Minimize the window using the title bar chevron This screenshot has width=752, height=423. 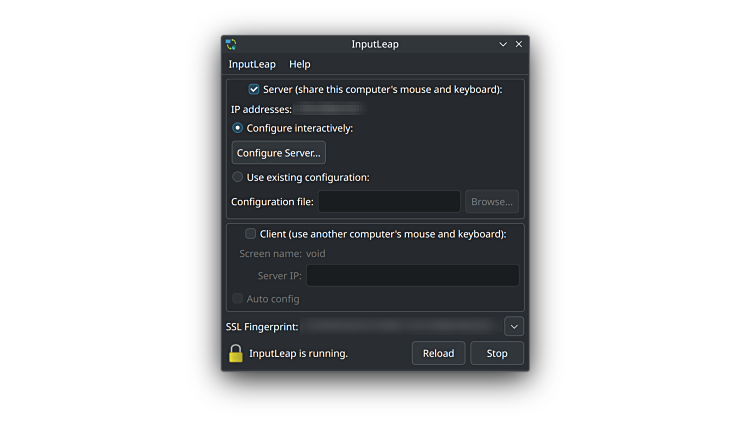pyautogui.click(x=503, y=44)
